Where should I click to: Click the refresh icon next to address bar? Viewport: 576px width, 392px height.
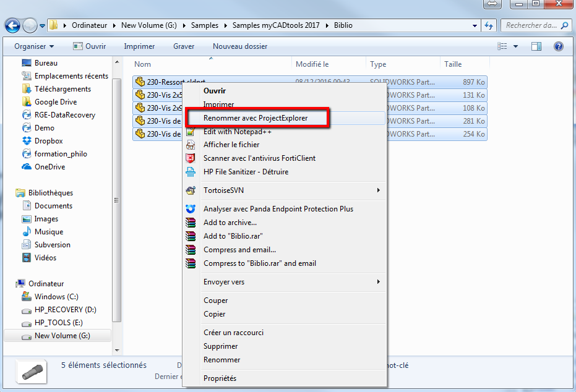[x=489, y=26]
